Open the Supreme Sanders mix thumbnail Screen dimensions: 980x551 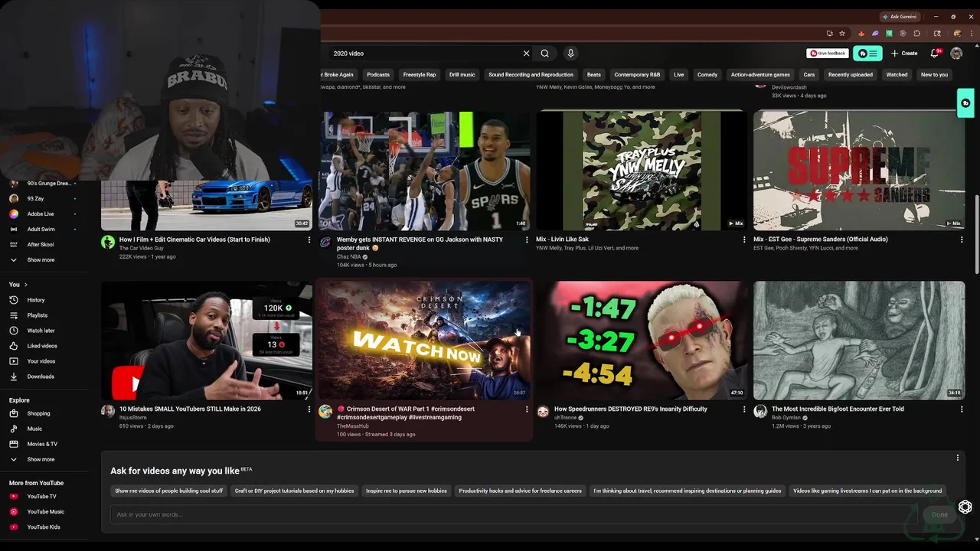click(859, 171)
